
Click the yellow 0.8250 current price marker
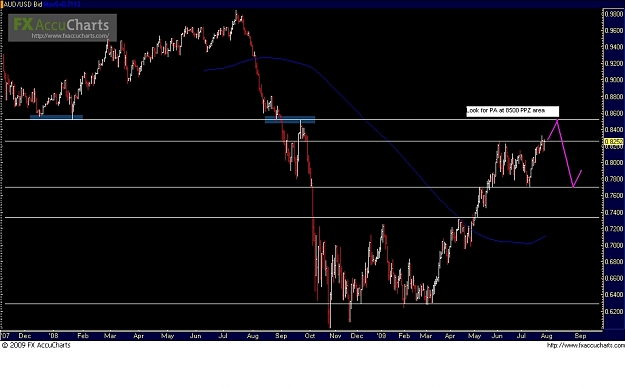[614, 142]
